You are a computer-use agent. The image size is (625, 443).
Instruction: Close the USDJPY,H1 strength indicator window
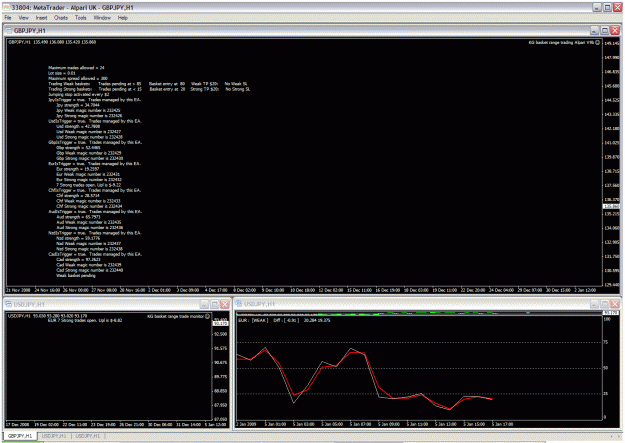[x=615, y=304]
